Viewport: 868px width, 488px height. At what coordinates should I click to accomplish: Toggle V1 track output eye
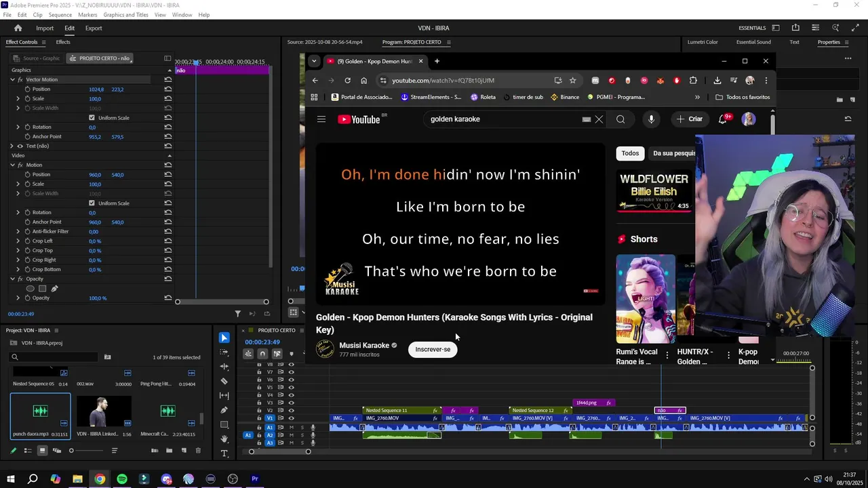pos(292,418)
